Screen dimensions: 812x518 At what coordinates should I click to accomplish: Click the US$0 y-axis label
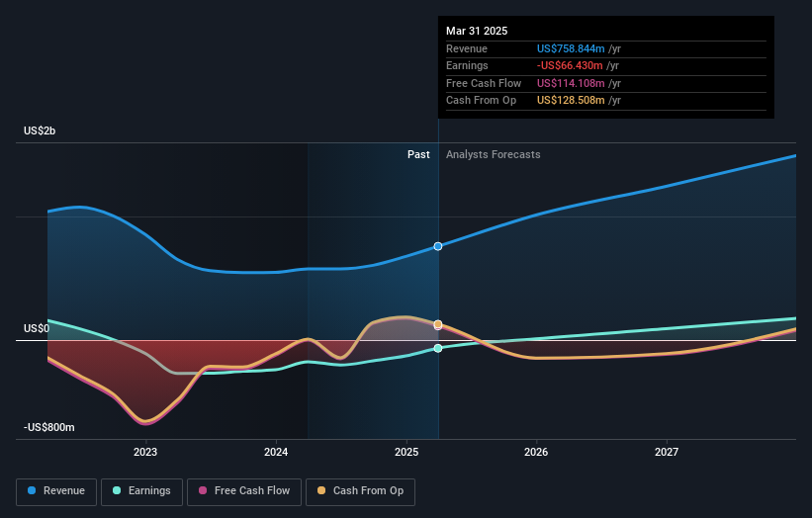(37, 328)
